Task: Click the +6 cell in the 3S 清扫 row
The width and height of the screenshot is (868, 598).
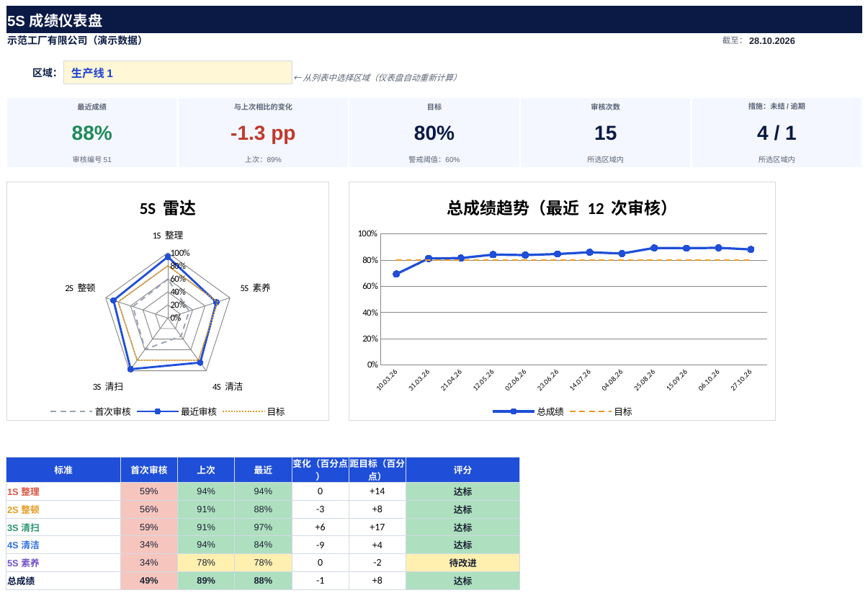Action: click(321, 527)
